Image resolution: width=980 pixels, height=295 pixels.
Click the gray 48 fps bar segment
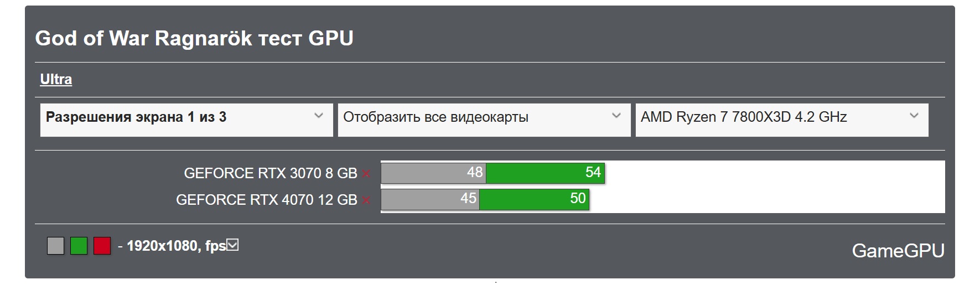tap(433, 173)
